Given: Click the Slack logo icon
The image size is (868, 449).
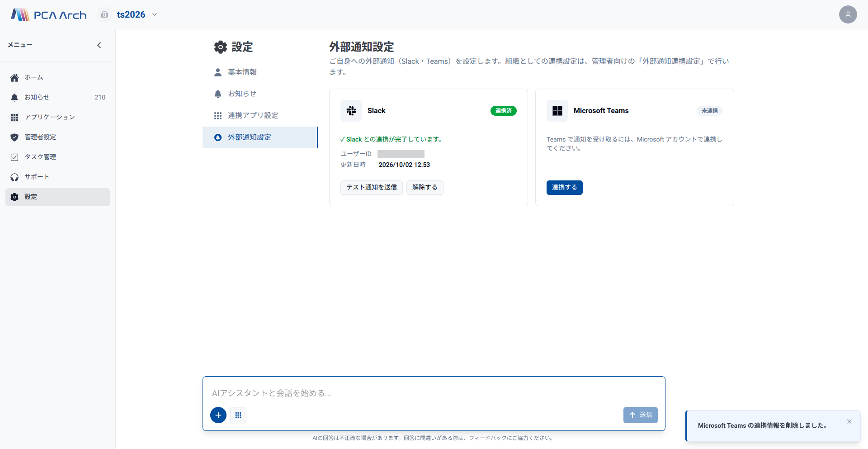Looking at the screenshot, I should tap(351, 111).
